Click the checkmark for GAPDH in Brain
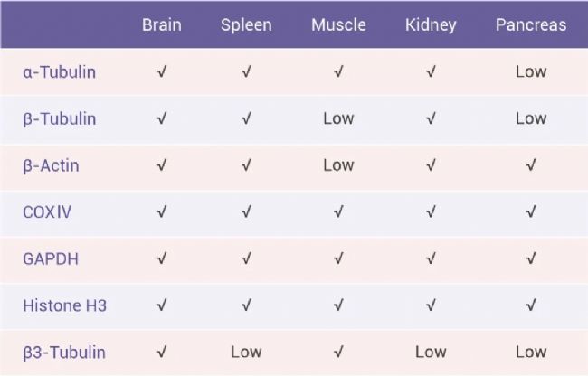The height and width of the screenshot is (376, 588). 162,258
